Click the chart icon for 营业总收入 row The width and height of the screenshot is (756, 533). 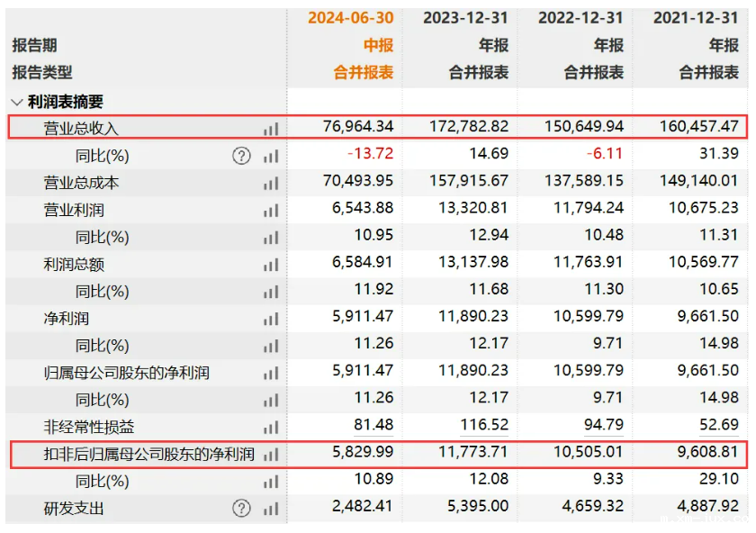(x=271, y=129)
